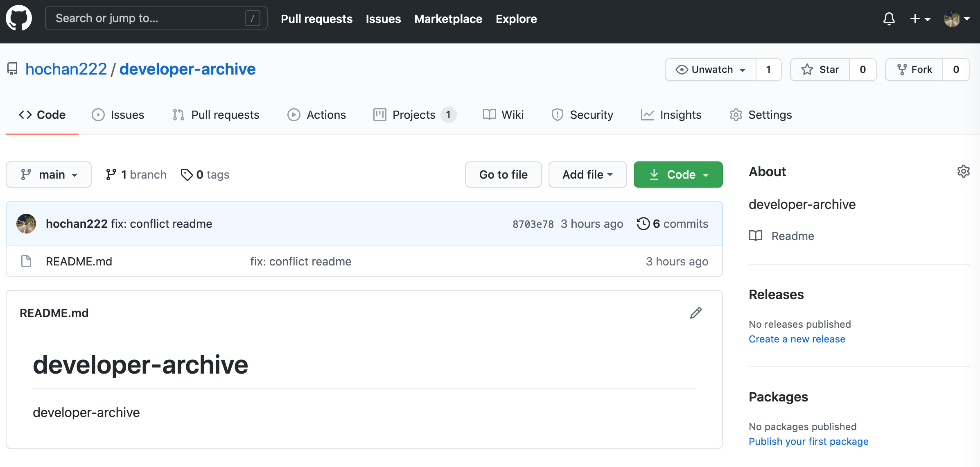Expand the main branch dropdown
This screenshot has width=980, height=467.
click(49, 175)
